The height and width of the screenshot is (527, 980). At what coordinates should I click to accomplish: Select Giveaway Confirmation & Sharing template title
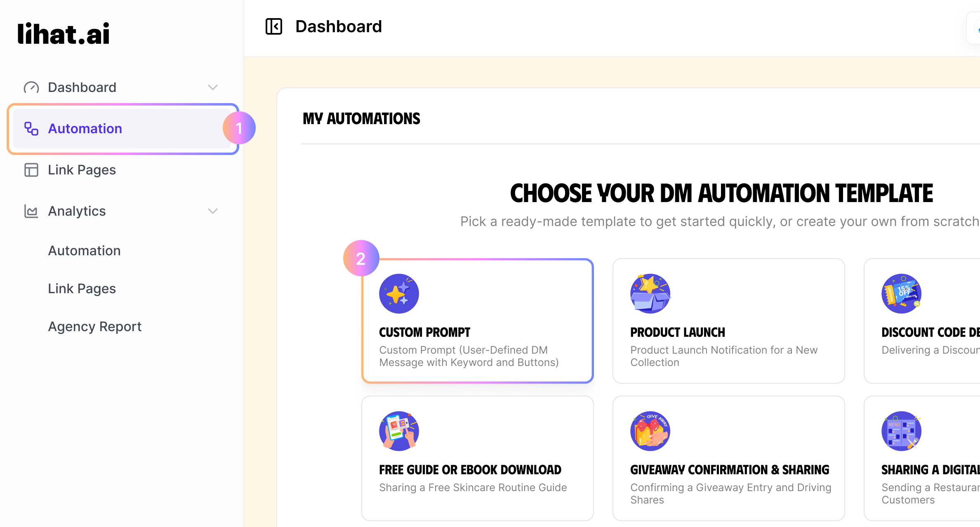pyautogui.click(x=729, y=470)
